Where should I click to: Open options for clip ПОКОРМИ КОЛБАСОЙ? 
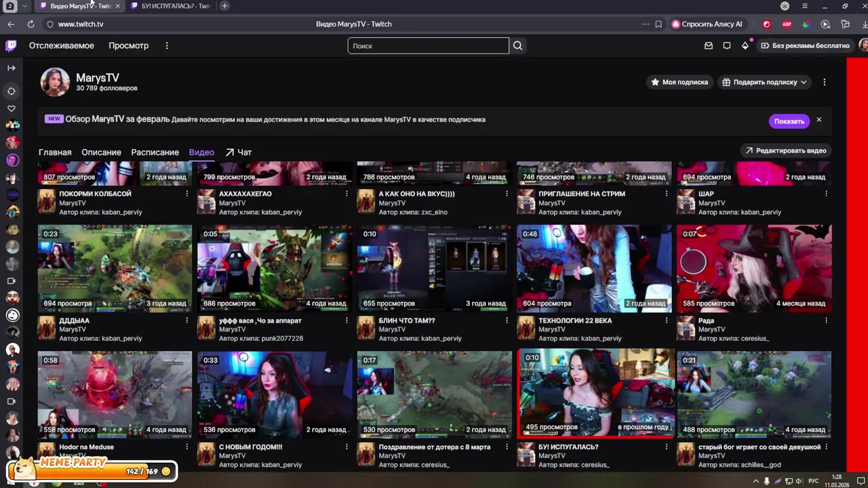coord(187,194)
